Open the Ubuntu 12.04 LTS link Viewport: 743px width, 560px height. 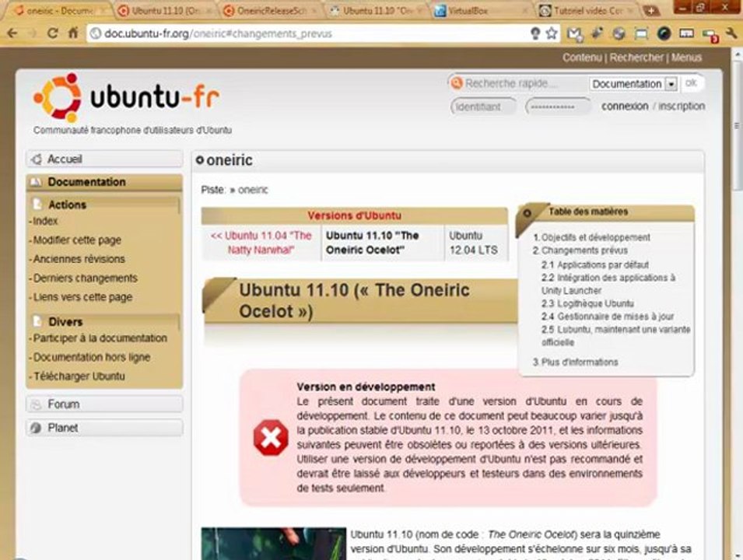pos(473,243)
